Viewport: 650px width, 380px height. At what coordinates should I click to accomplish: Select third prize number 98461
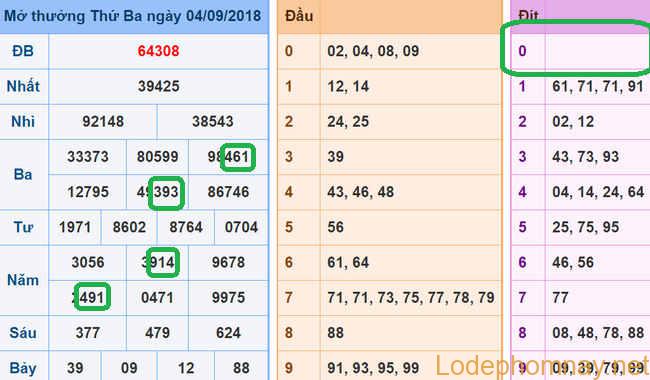click(228, 157)
